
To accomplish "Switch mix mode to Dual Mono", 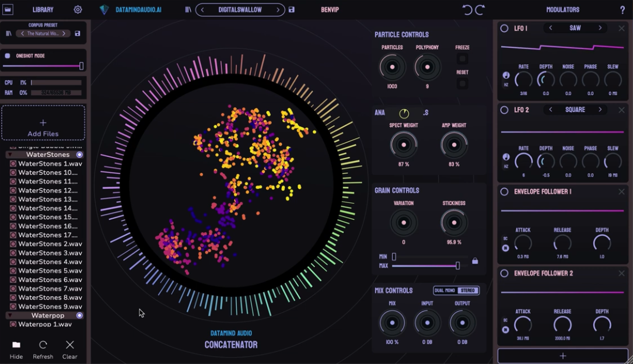I will click(x=444, y=290).
